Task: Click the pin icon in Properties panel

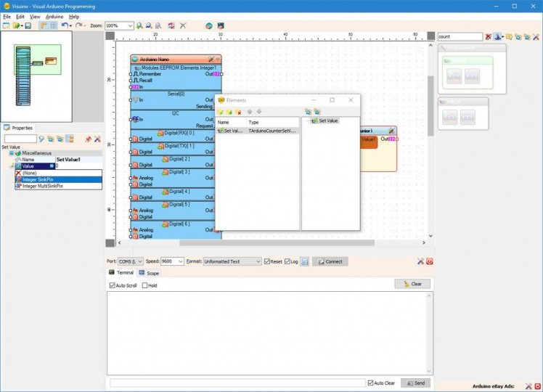Action: [88, 139]
